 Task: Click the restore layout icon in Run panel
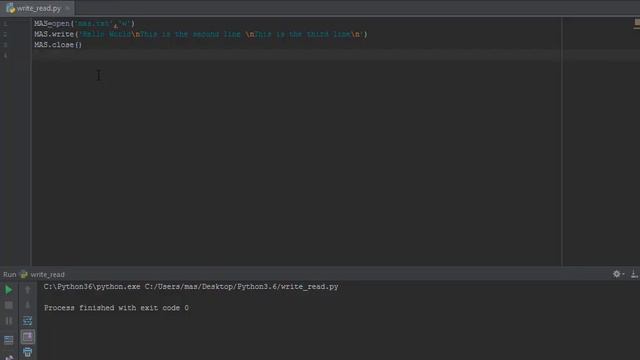tap(8, 340)
